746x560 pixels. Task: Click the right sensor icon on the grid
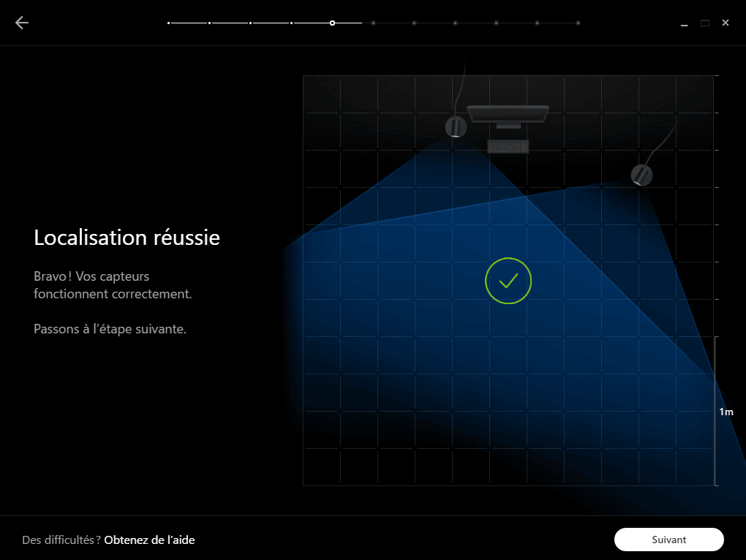[641, 175]
